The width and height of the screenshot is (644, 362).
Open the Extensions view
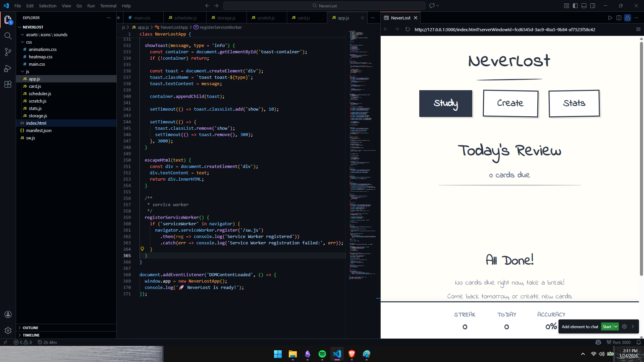click(x=8, y=84)
